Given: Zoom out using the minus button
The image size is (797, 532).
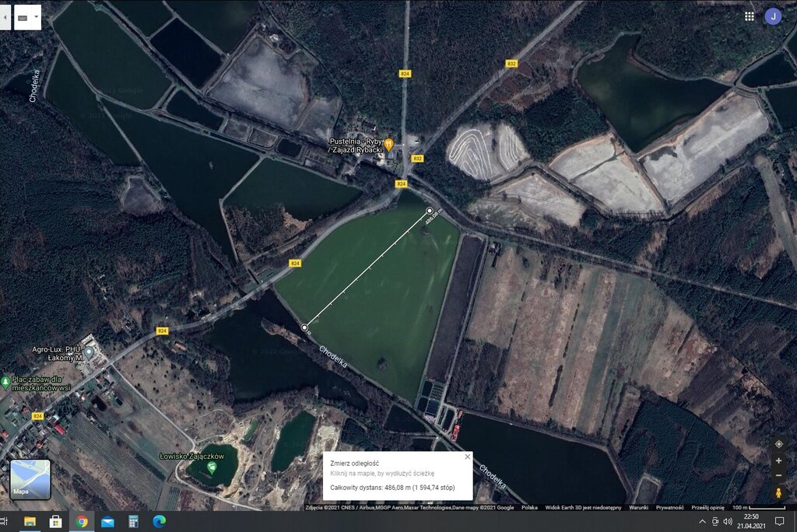Looking at the screenshot, I should [778, 474].
